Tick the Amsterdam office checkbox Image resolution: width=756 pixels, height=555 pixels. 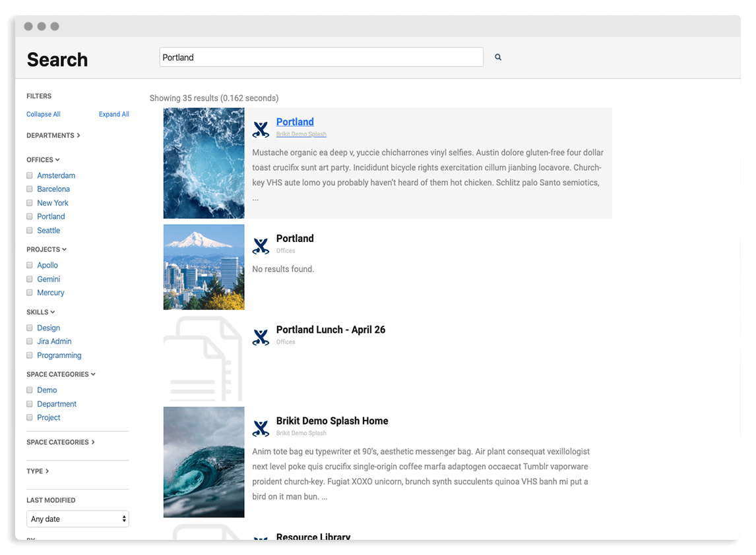coord(30,175)
